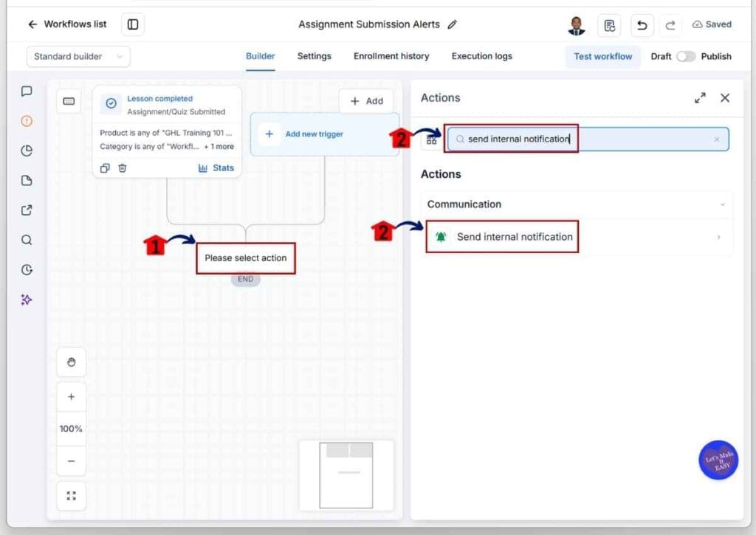Delete the Lesson completed trigger
Image resolution: width=756 pixels, height=535 pixels.
click(x=123, y=168)
